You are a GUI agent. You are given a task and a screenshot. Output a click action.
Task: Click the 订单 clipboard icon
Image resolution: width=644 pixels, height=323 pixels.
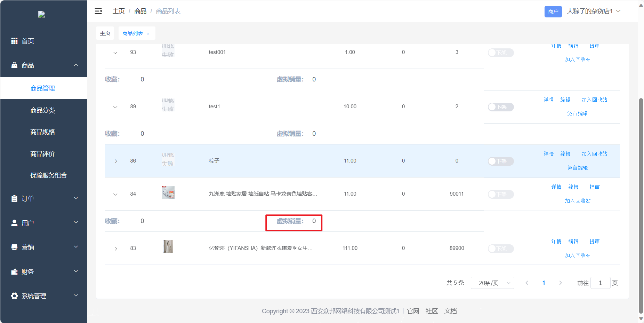[x=14, y=198]
